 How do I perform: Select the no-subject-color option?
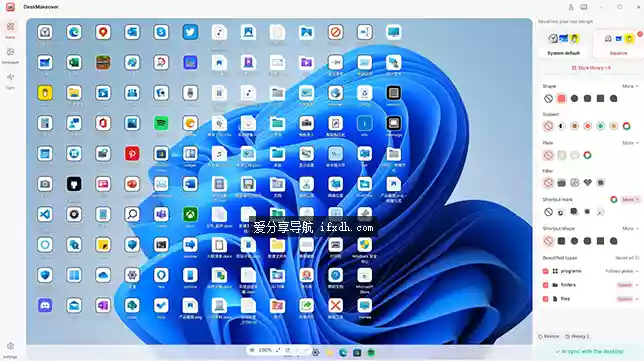click(548, 126)
